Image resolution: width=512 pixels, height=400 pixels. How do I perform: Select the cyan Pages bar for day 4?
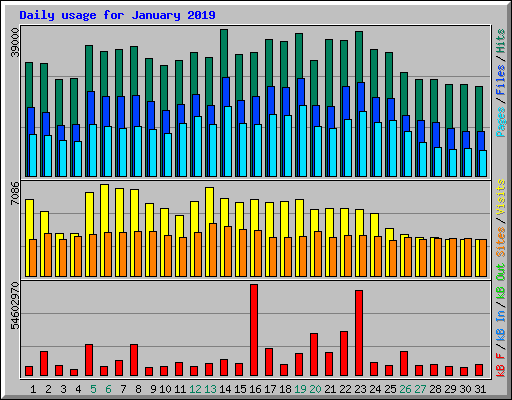point(78,159)
